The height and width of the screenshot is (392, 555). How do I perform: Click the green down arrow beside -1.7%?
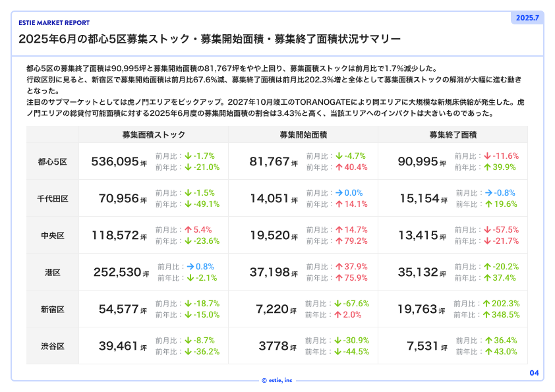(x=189, y=156)
